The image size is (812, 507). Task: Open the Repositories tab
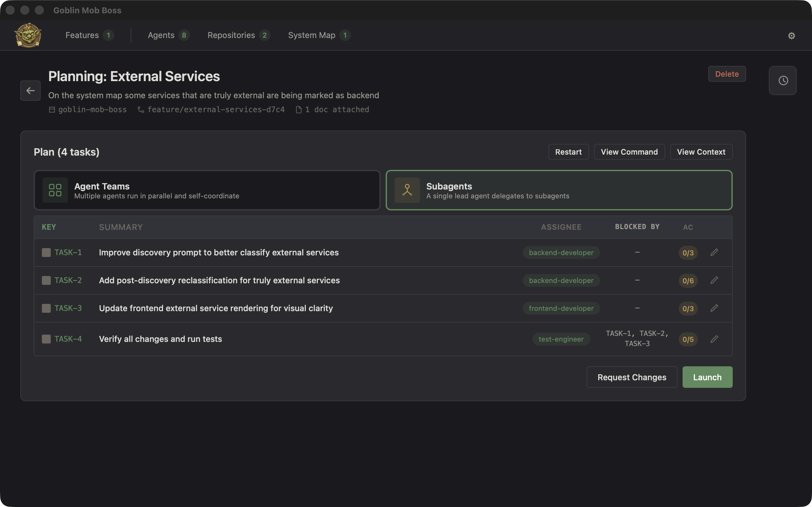(x=231, y=35)
